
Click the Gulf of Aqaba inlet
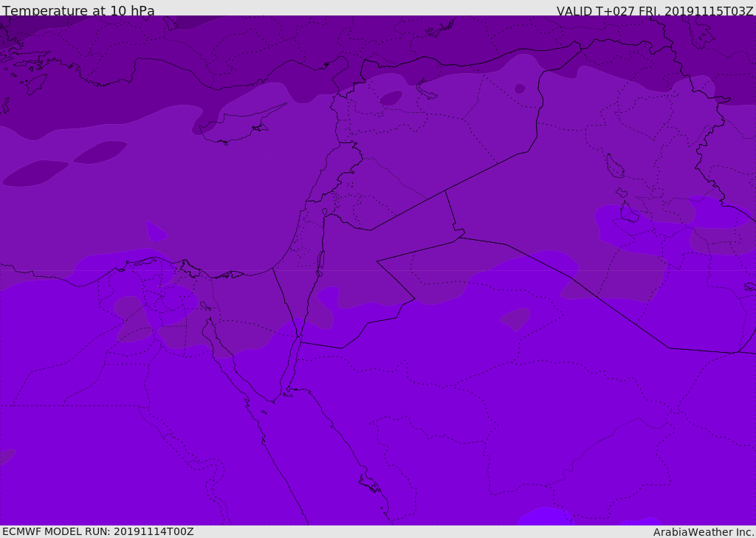(292, 364)
